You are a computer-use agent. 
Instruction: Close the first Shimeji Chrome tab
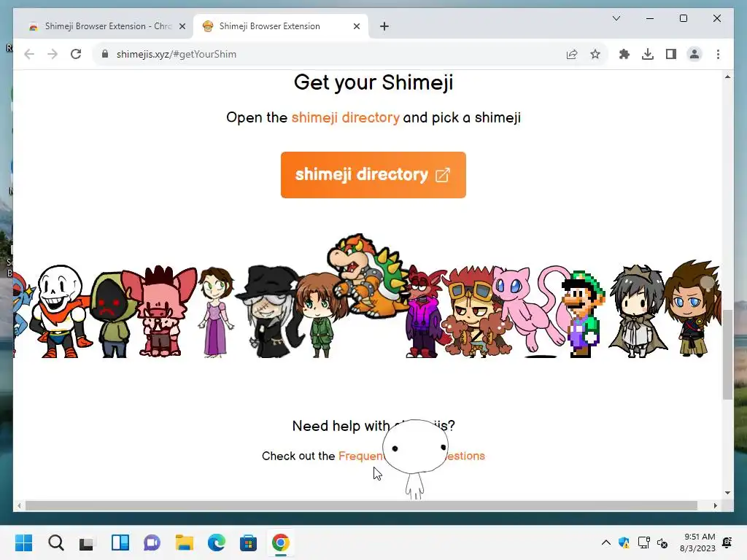tap(182, 27)
